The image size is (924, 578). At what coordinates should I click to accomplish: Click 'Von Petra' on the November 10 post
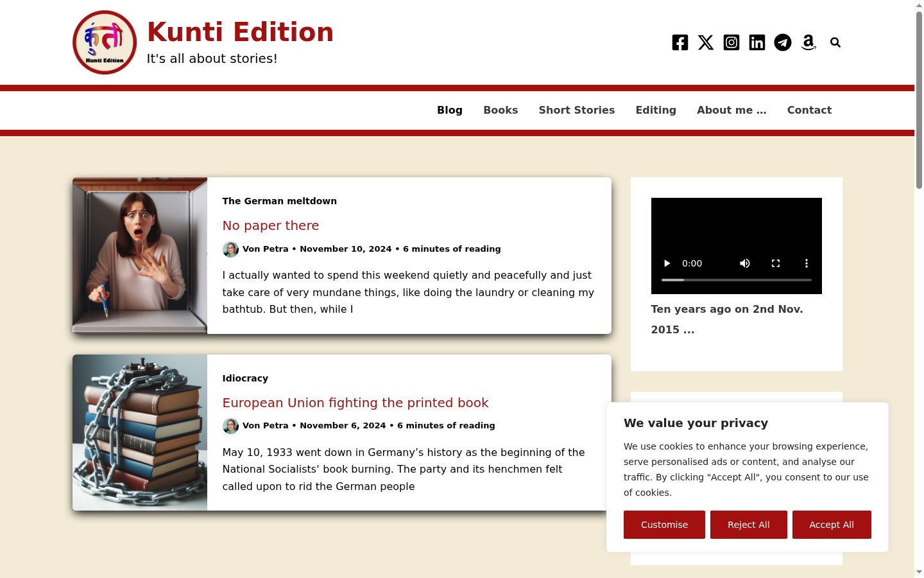[x=266, y=249]
